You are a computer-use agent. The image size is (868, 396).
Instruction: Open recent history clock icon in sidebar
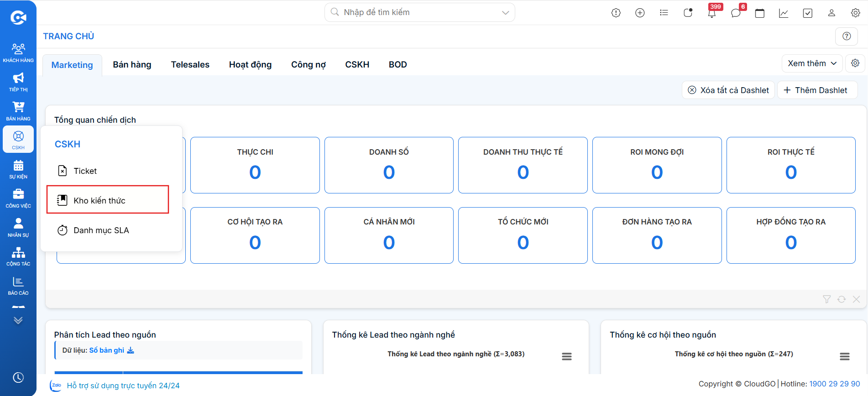[x=18, y=377]
